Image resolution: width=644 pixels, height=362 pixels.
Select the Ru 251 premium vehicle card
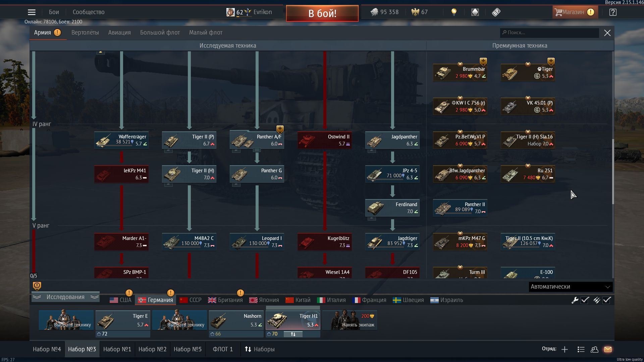click(x=528, y=174)
